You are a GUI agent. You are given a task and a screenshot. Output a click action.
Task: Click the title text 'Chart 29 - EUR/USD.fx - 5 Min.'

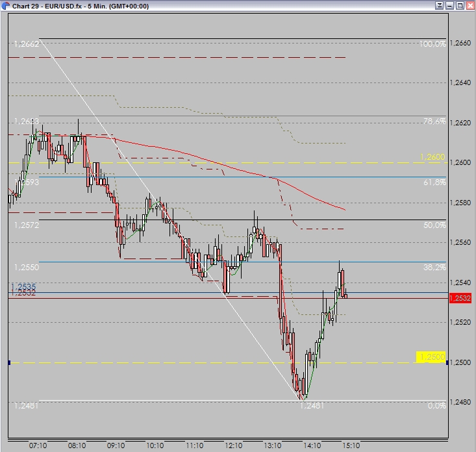(x=60, y=6)
